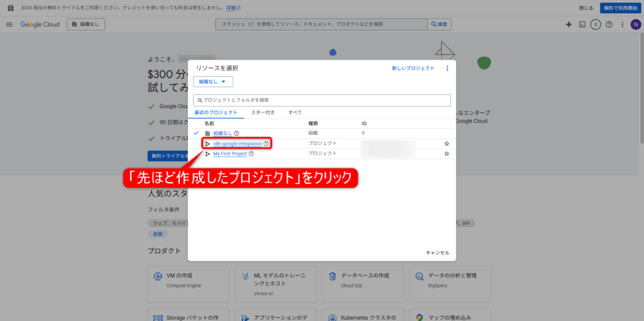Click help icon next to n8n-google-integration
Viewport: 644px width, 321px height.
click(x=266, y=144)
